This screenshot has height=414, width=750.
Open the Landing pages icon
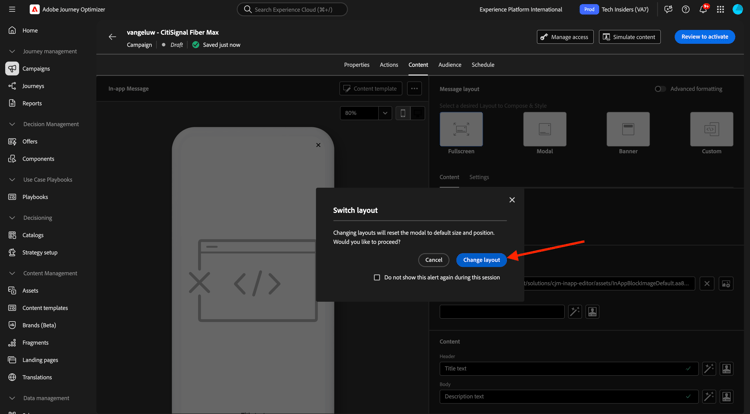12,360
